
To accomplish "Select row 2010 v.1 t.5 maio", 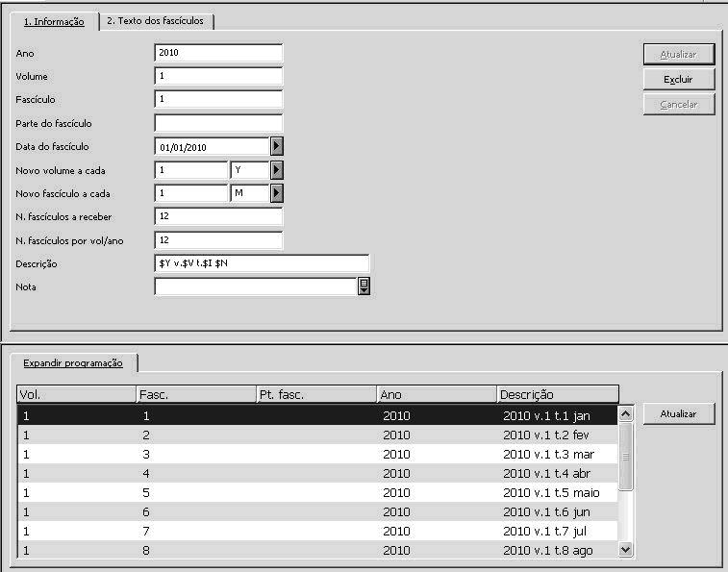I will [317, 492].
